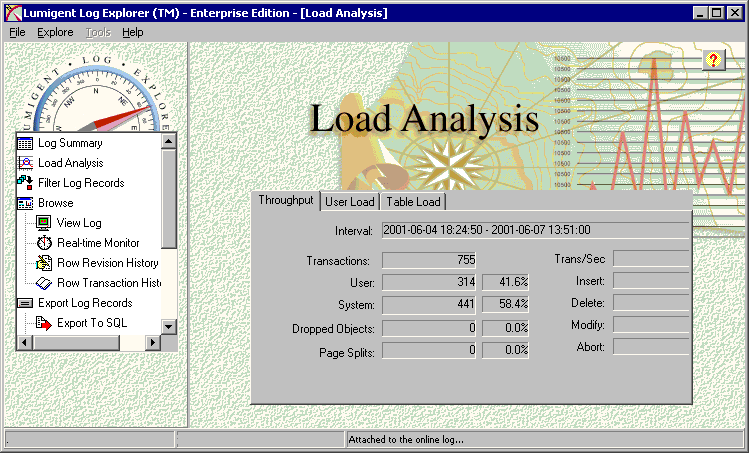Switch to the User Load tab
749x453 pixels.
[350, 202]
